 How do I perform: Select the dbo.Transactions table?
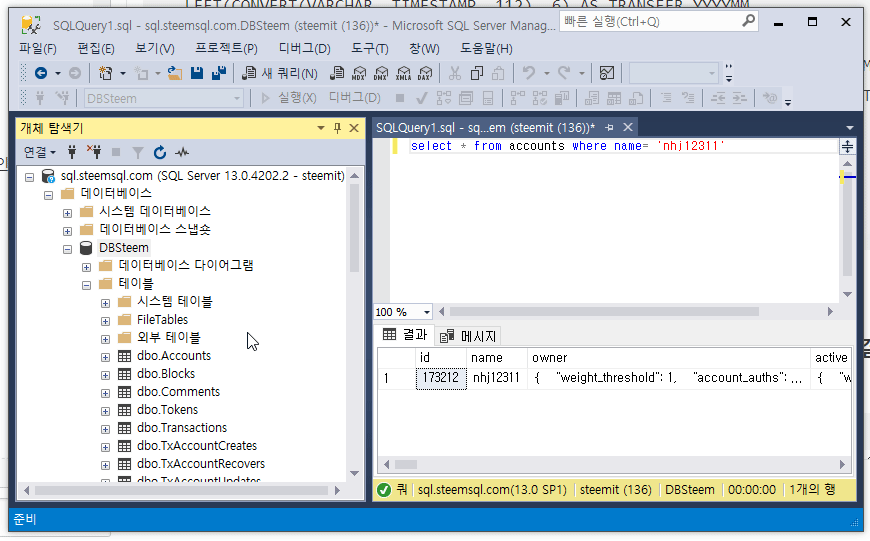click(181, 428)
